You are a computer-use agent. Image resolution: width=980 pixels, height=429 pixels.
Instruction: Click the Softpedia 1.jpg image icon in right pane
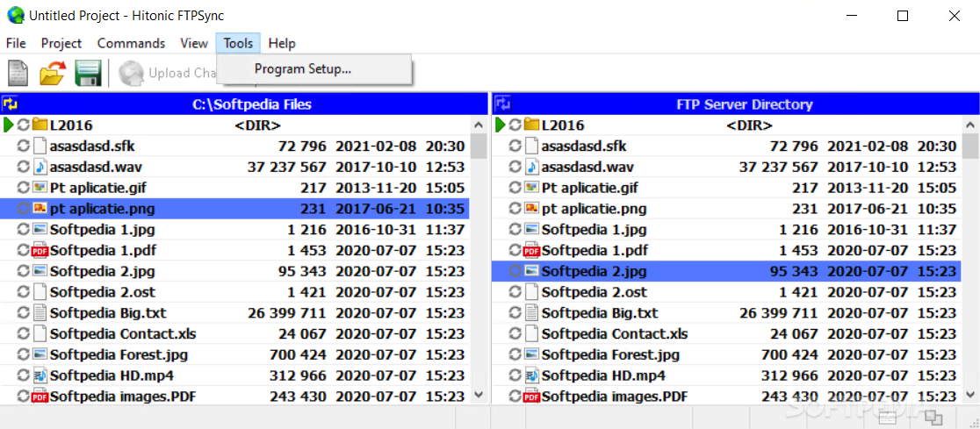[x=532, y=229]
